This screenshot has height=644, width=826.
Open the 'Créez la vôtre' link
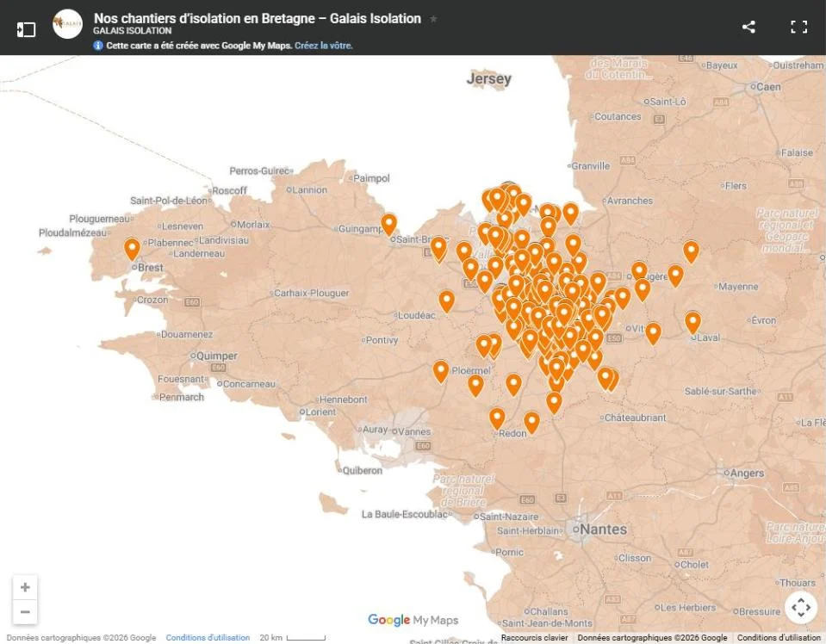324,46
